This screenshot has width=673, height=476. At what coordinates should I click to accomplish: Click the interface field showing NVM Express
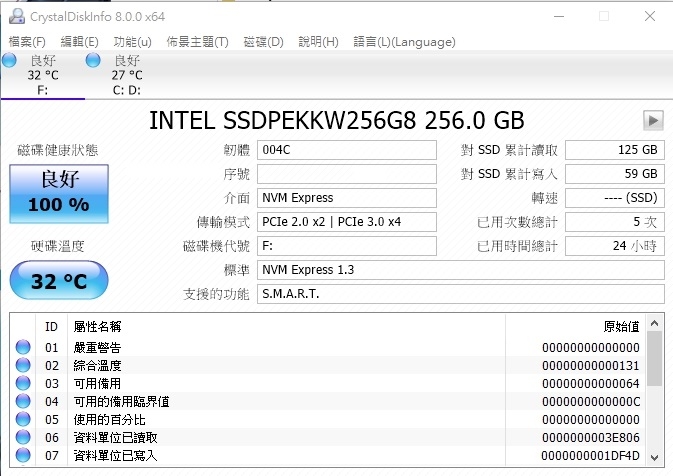coord(347,198)
